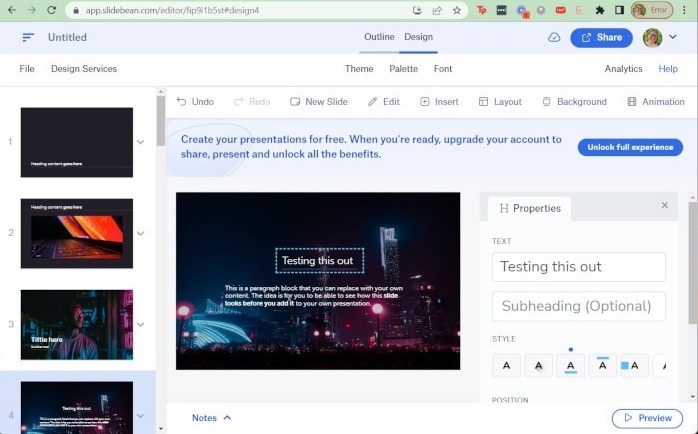Open the user profile avatar

pos(652,38)
